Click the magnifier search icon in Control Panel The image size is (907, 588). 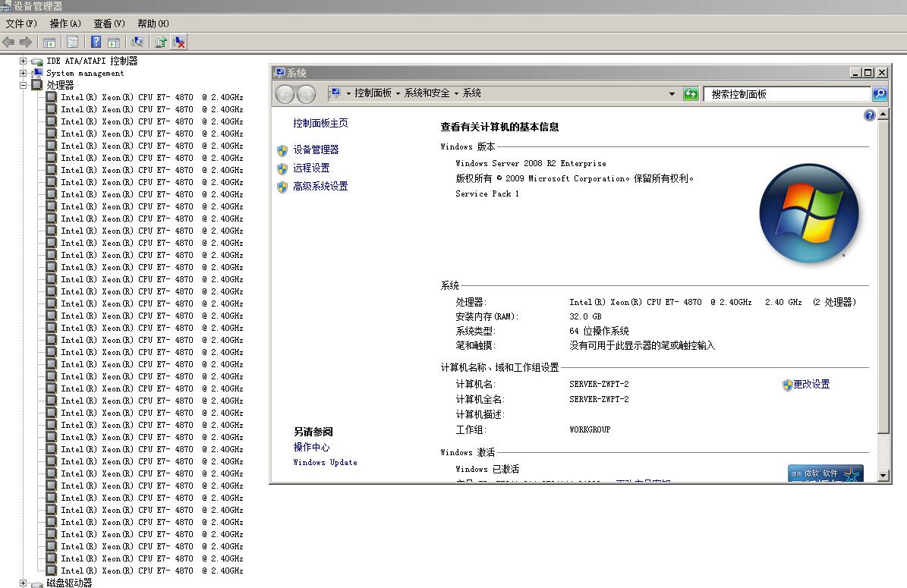880,94
